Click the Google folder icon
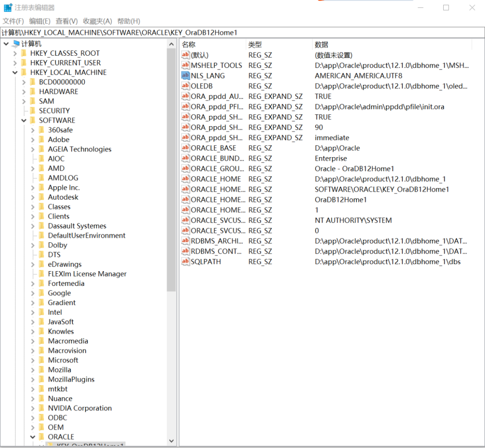This screenshot has height=448, width=485. [42, 293]
